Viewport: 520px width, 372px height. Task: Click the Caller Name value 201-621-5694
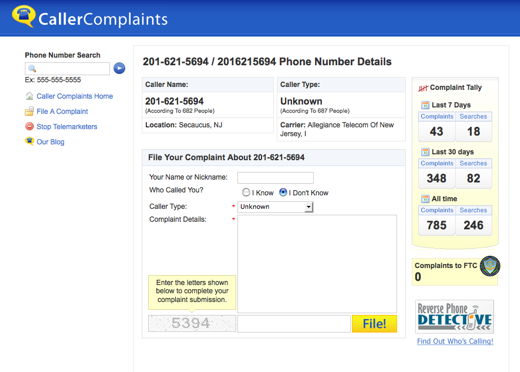tap(174, 101)
